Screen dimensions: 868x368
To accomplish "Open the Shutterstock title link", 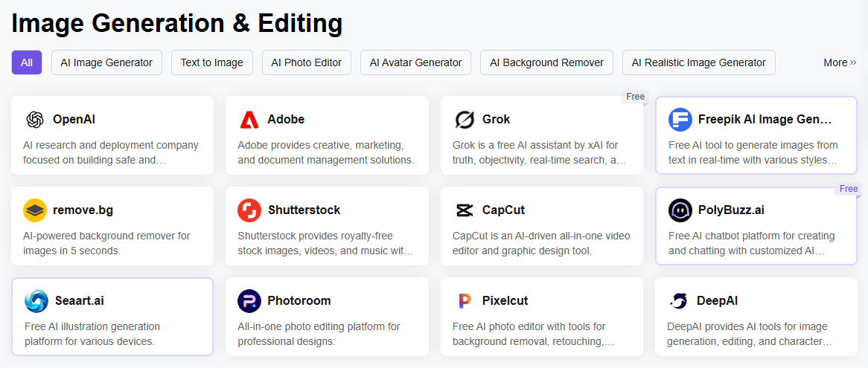I will (x=304, y=210).
